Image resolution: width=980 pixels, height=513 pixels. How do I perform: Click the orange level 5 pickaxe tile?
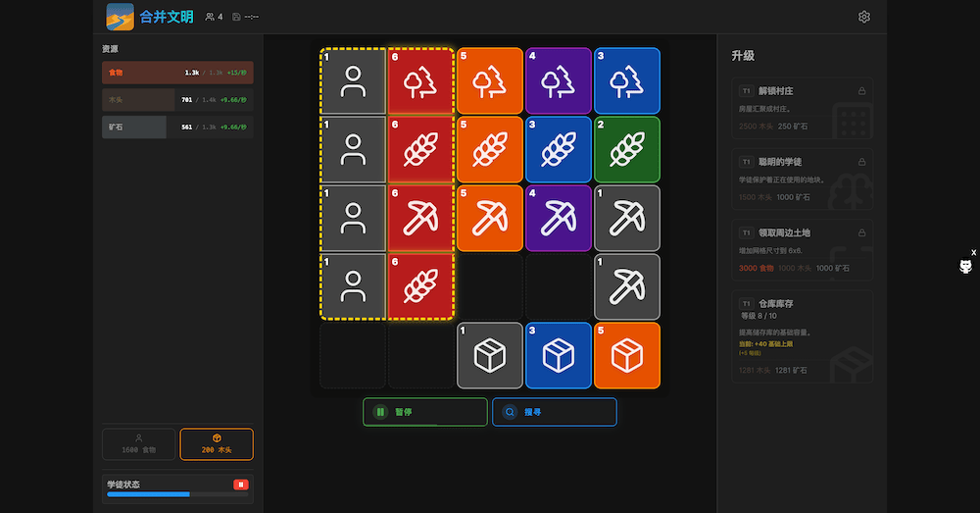coord(489,218)
